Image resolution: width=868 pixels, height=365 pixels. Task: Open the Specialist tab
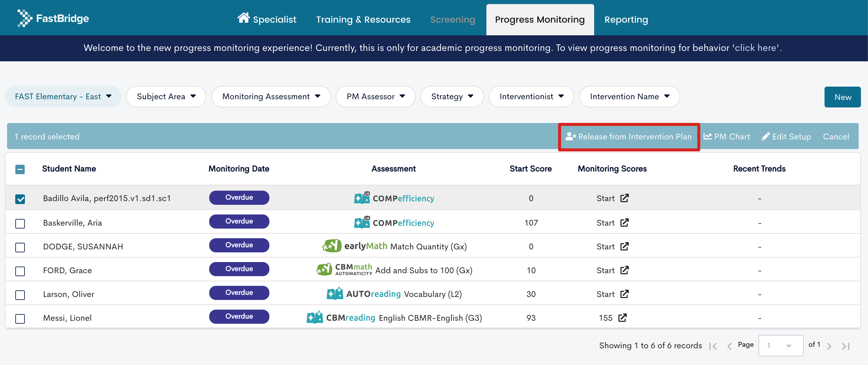[267, 19]
